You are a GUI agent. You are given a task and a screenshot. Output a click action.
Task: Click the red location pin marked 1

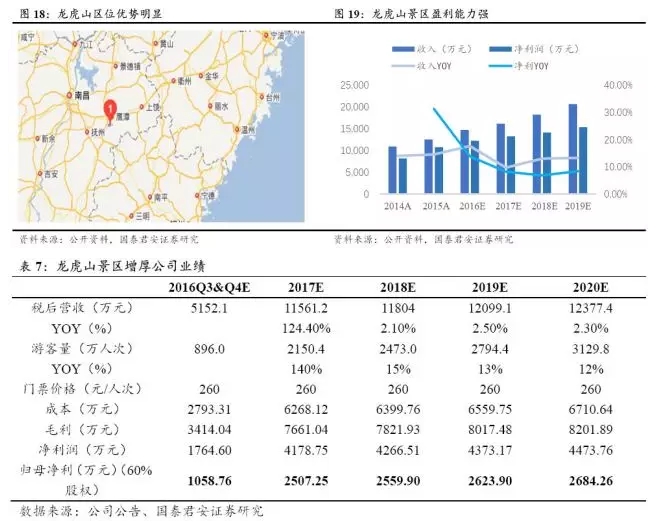click(x=110, y=111)
